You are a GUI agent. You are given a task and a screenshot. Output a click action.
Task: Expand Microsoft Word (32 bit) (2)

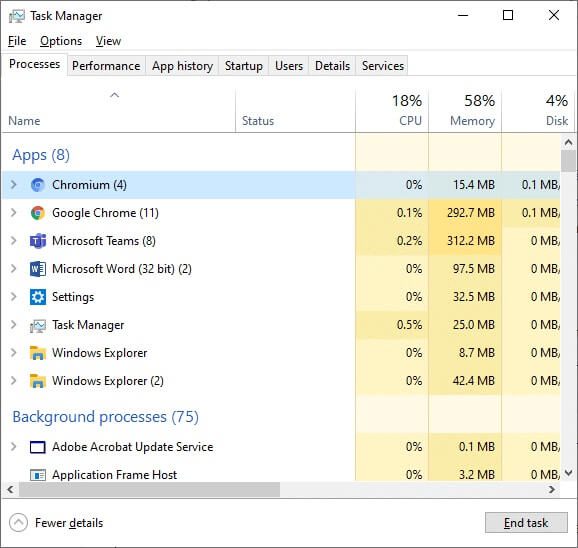pos(14,269)
